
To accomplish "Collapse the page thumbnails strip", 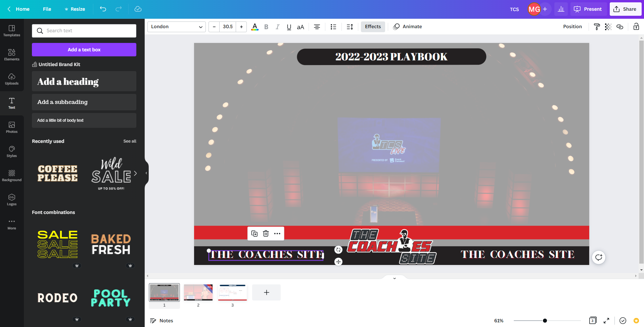I will 395,278.
